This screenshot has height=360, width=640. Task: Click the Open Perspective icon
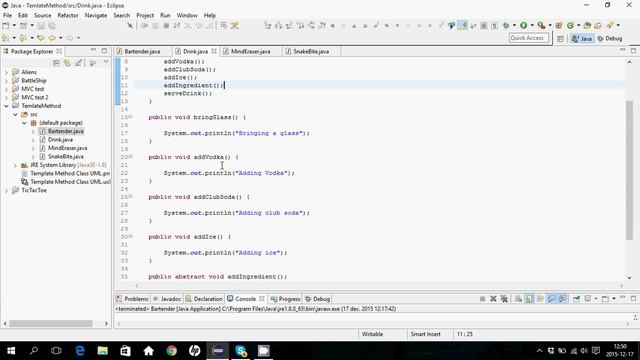560,38
